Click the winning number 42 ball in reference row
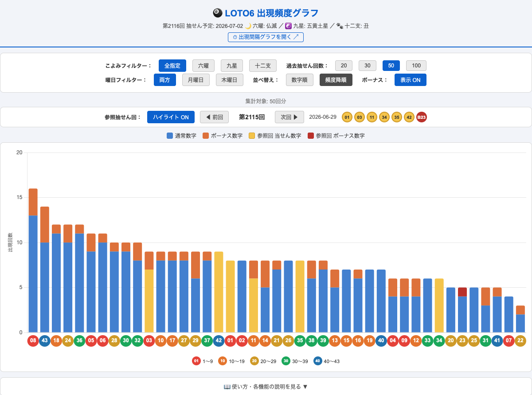532x395 pixels. (409, 117)
